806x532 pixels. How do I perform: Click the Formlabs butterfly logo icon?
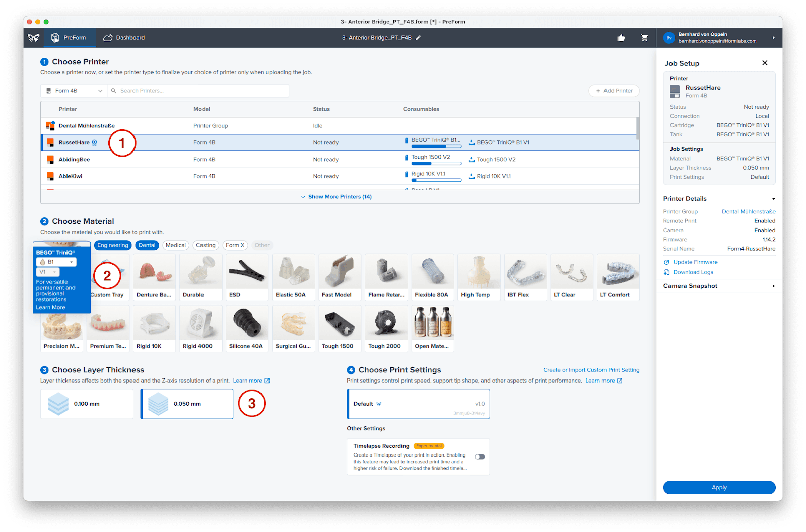click(34, 38)
